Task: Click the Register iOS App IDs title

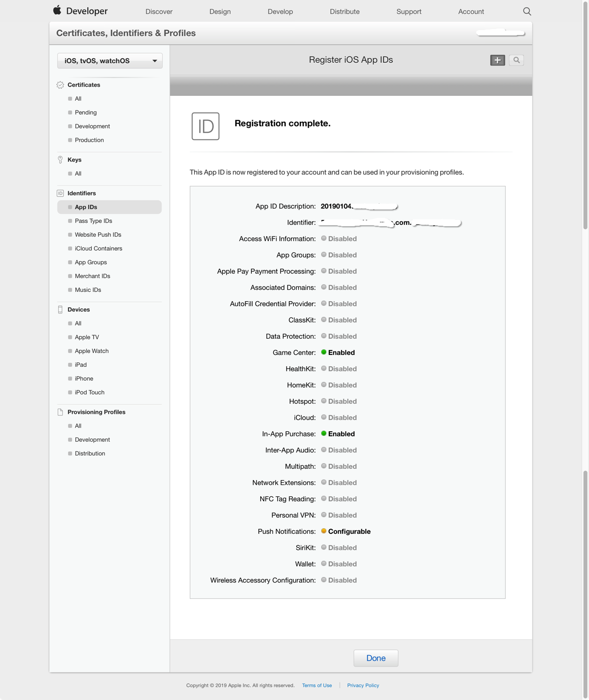Action: tap(351, 60)
